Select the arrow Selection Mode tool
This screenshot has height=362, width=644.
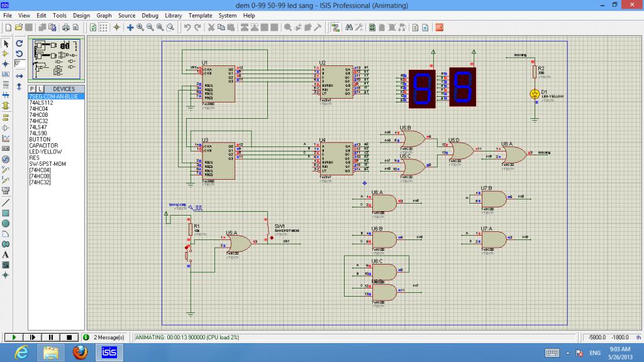pos(6,43)
